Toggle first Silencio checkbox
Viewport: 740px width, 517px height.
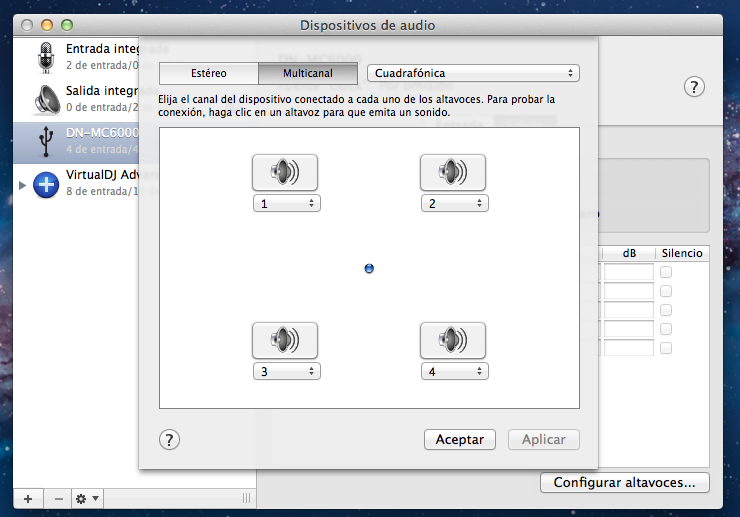666,272
